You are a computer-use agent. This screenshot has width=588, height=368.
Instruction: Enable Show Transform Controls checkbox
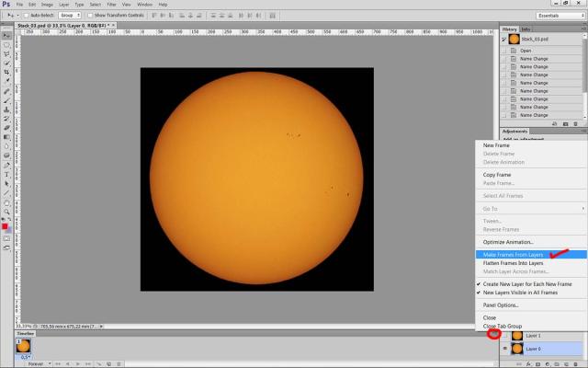92,16
